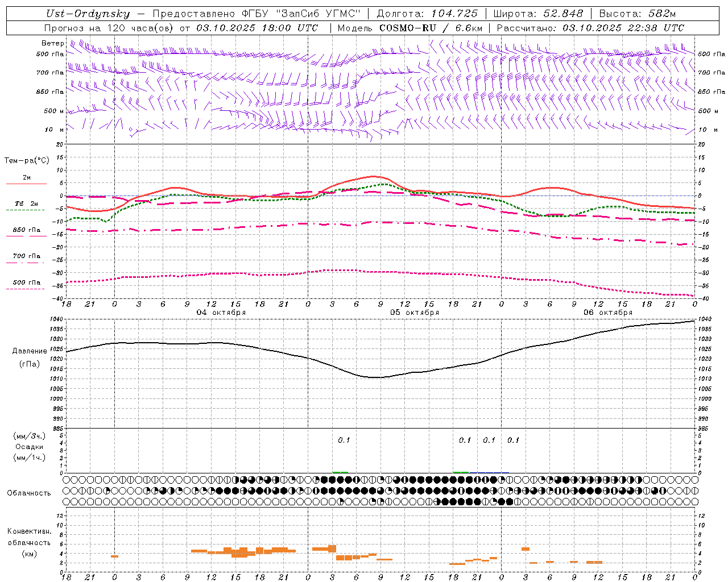Click the forecast start time 03.10.2025 18:00 UTC
Viewport: 728px width, 582px height.
point(257,28)
